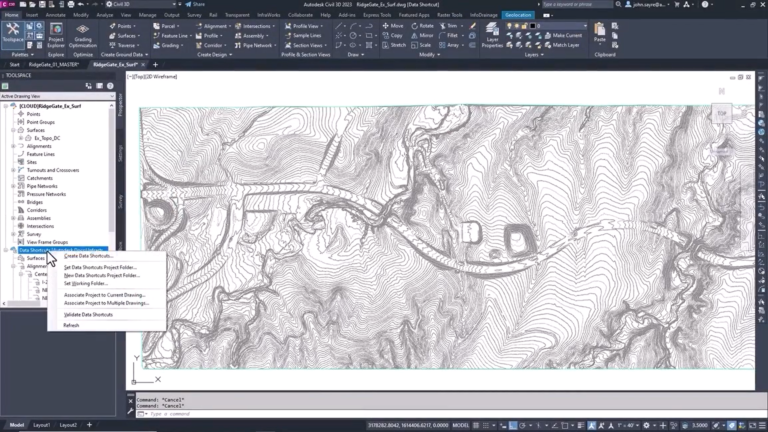Choose Validate Data Shortcuts menu item
This screenshot has width=768, height=432.
(88, 314)
